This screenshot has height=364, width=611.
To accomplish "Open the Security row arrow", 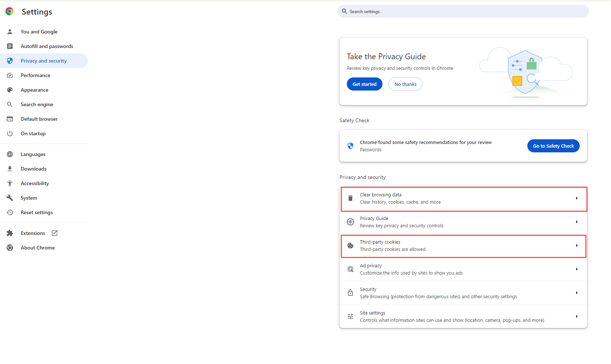I will [576, 293].
